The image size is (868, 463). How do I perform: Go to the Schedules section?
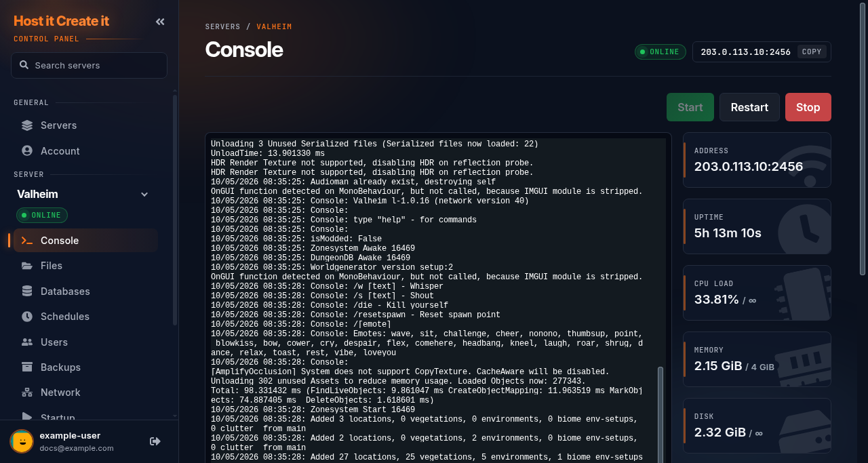[85, 317]
